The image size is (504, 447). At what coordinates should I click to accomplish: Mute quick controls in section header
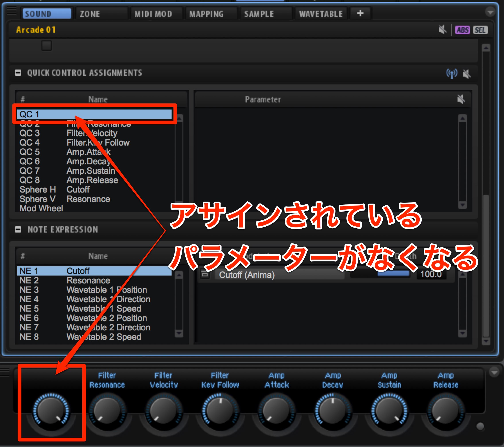467,74
